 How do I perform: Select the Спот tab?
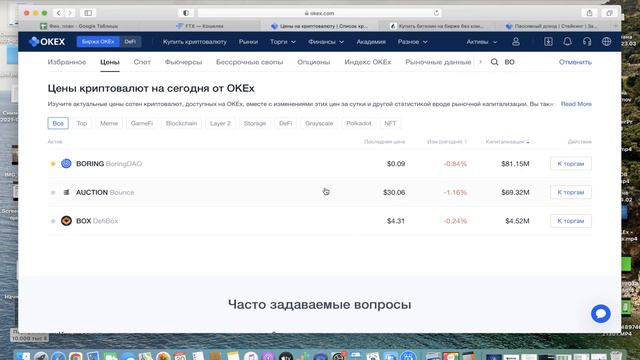[x=142, y=62]
